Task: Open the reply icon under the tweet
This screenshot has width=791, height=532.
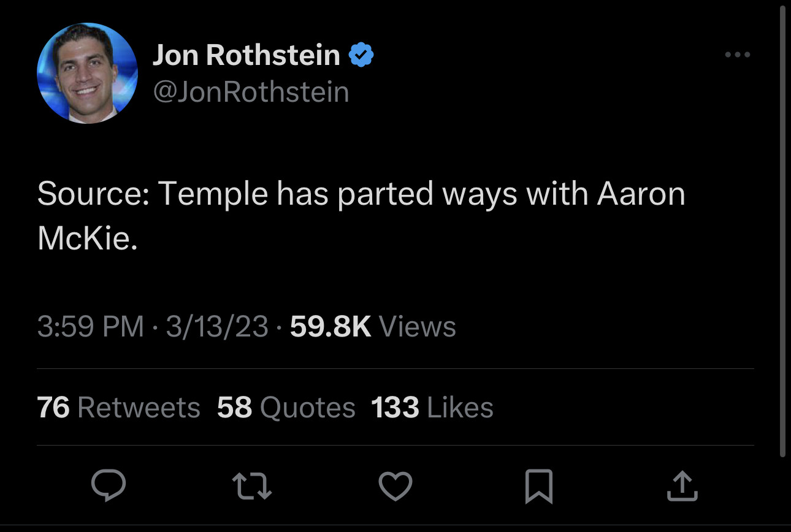Action: (109, 486)
